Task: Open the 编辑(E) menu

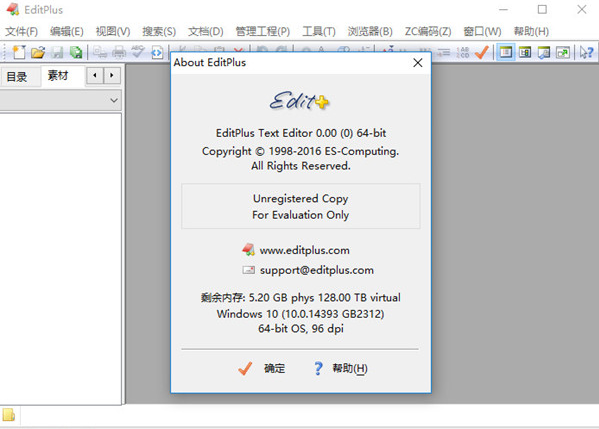Action: tap(66, 31)
